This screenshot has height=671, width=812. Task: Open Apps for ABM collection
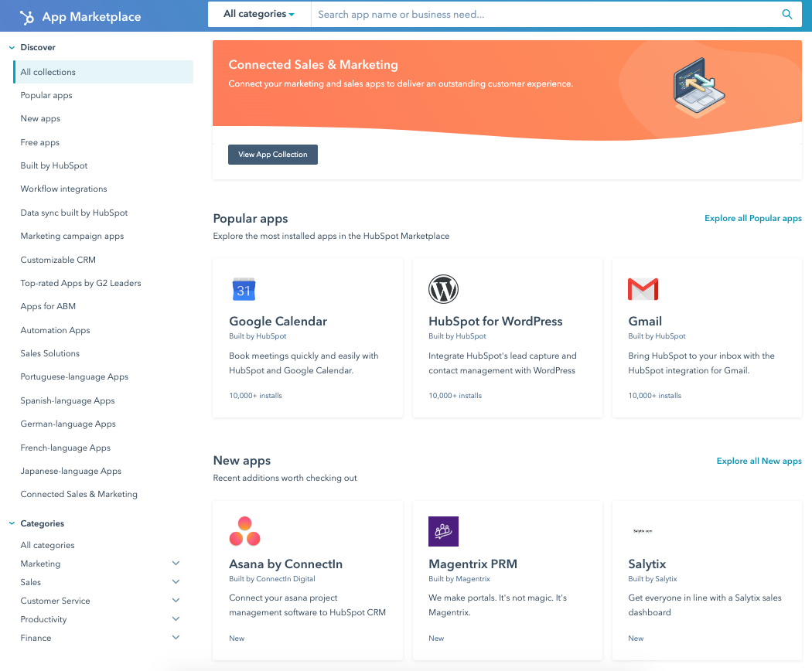(48, 306)
